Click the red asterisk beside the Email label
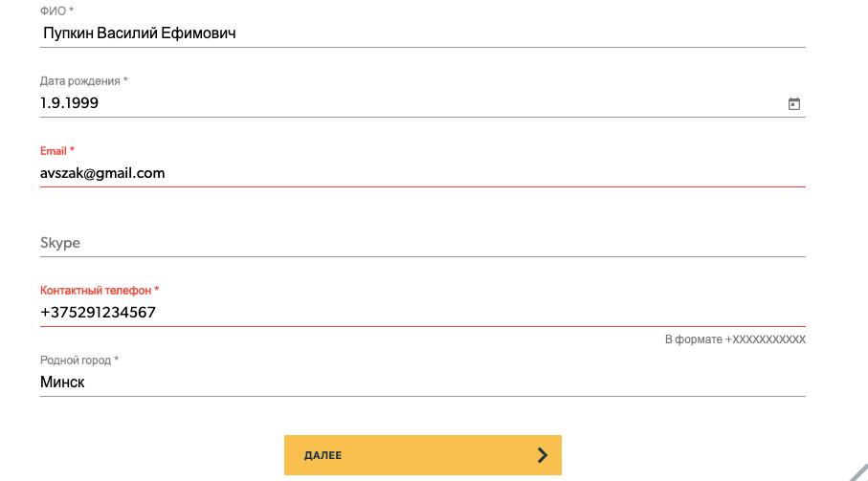The height and width of the screenshot is (481, 868). [72, 149]
